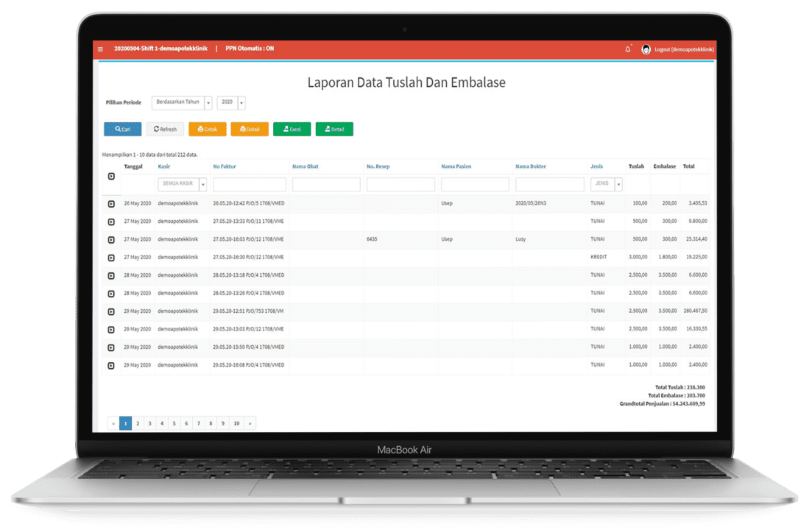This screenshot has width=812, height=530.
Task: Click the refresh arrows icon on Refresh button
Action: [x=155, y=129]
